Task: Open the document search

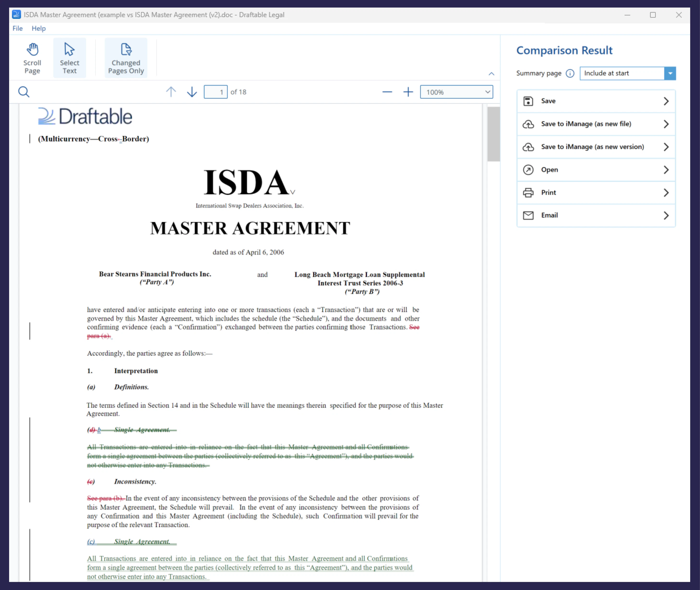Action: (x=24, y=92)
